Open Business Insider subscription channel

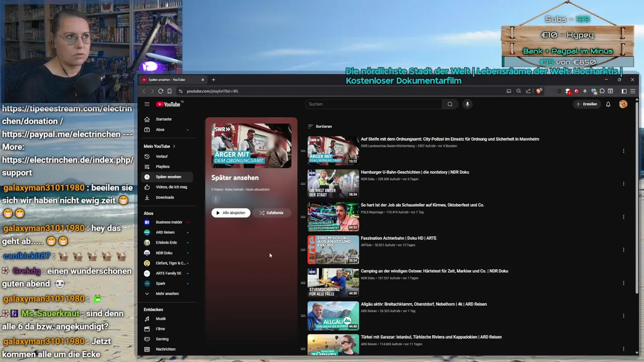[x=167, y=222]
